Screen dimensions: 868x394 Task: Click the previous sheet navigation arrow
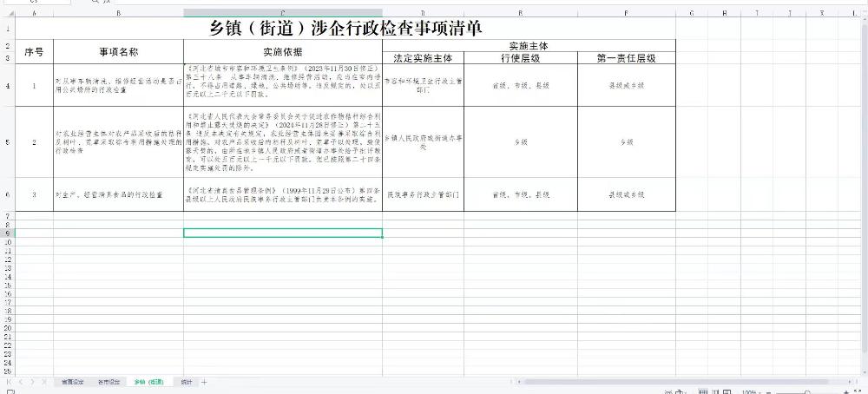point(22,382)
